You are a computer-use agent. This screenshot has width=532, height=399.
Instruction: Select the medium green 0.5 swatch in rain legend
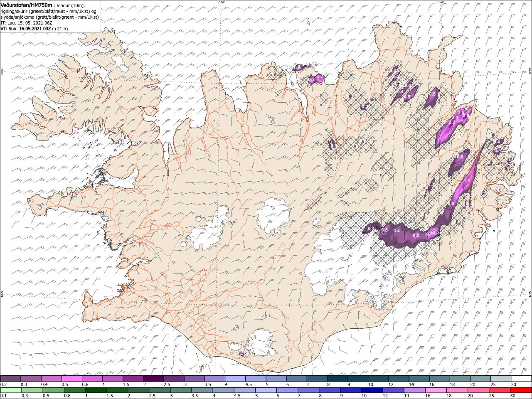click(x=53, y=390)
